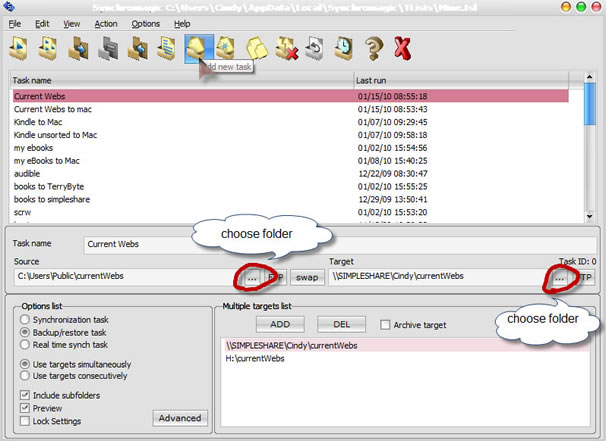Open the File menu
606x441 pixels.
click(x=14, y=24)
